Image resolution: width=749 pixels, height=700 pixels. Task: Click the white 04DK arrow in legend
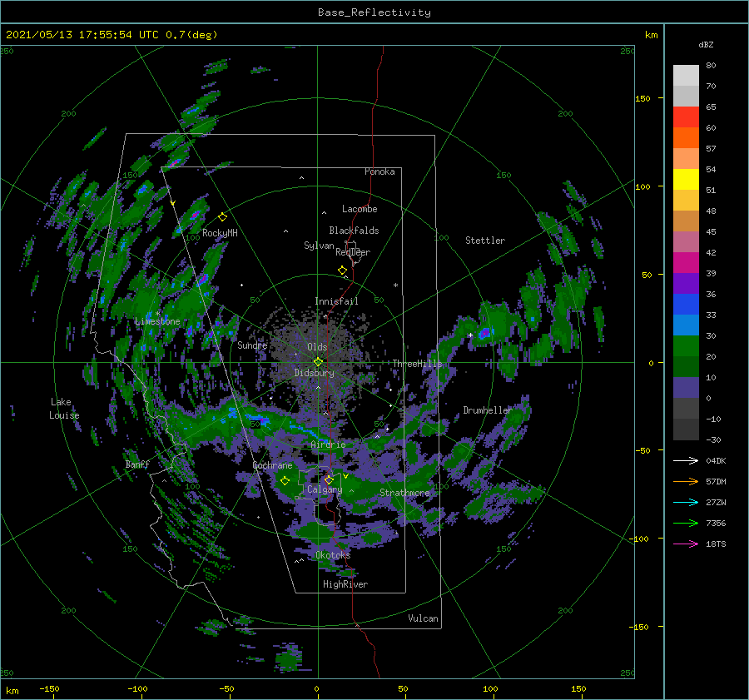pyautogui.click(x=686, y=460)
